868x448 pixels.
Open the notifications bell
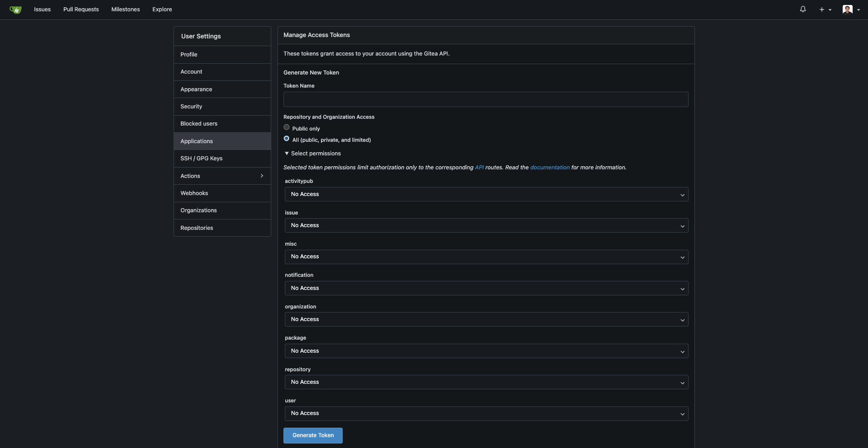(803, 9)
